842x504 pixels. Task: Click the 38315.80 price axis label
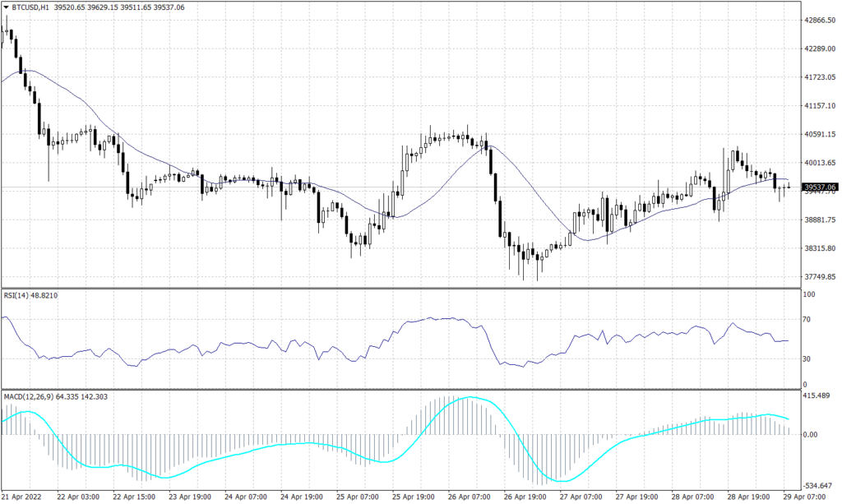[x=820, y=248]
